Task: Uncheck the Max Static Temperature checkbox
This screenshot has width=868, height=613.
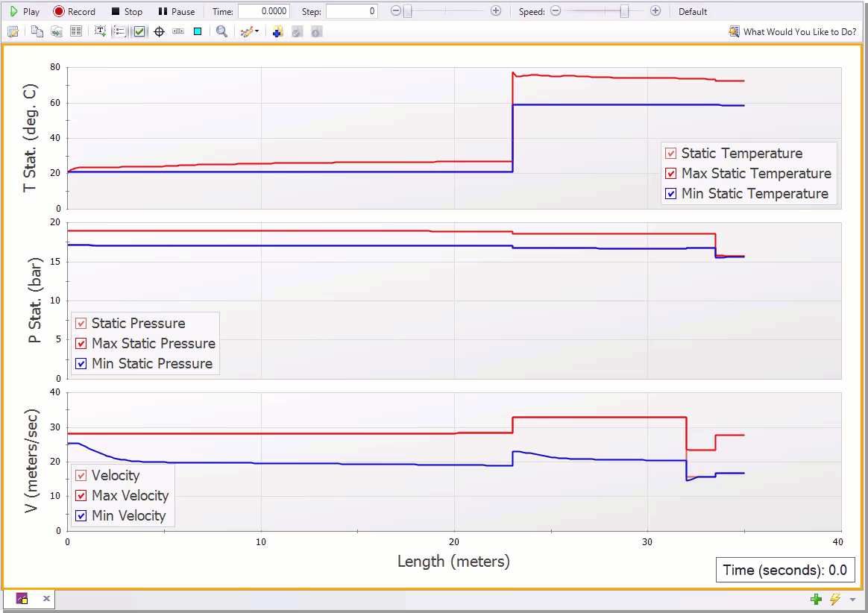Action: pyautogui.click(x=670, y=173)
